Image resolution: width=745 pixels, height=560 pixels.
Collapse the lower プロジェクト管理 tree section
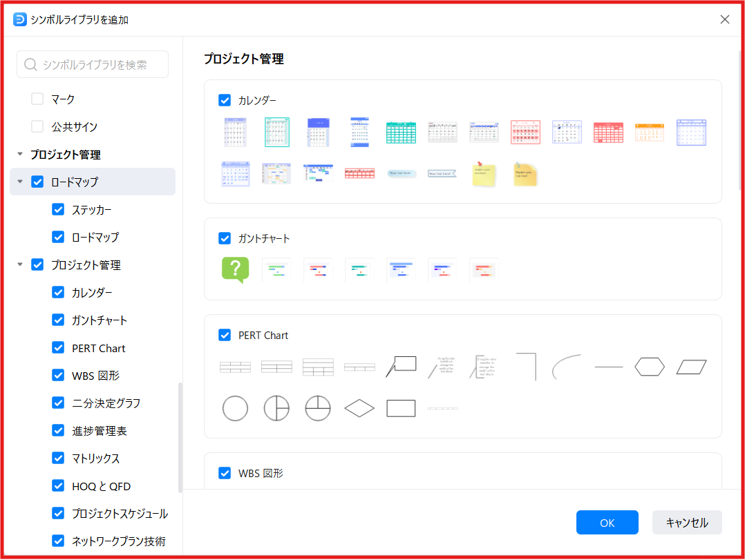click(20, 264)
